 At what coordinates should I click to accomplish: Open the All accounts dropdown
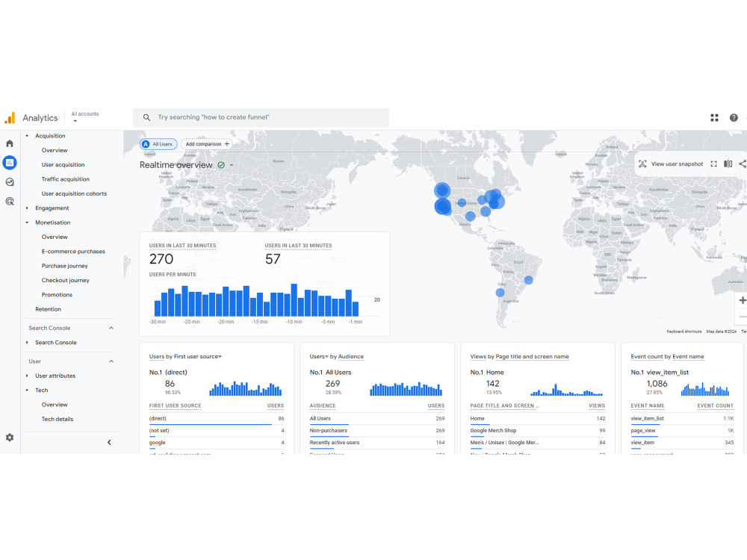click(85, 117)
